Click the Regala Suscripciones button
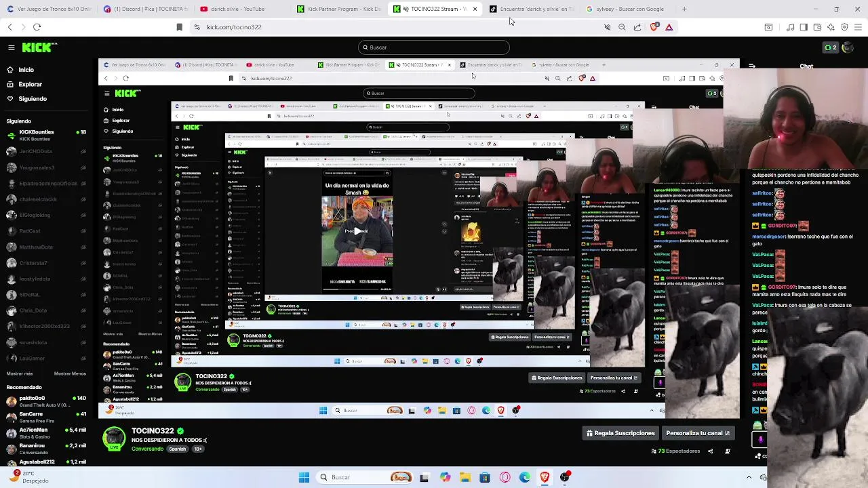Image resolution: width=868 pixels, height=488 pixels. tap(620, 433)
